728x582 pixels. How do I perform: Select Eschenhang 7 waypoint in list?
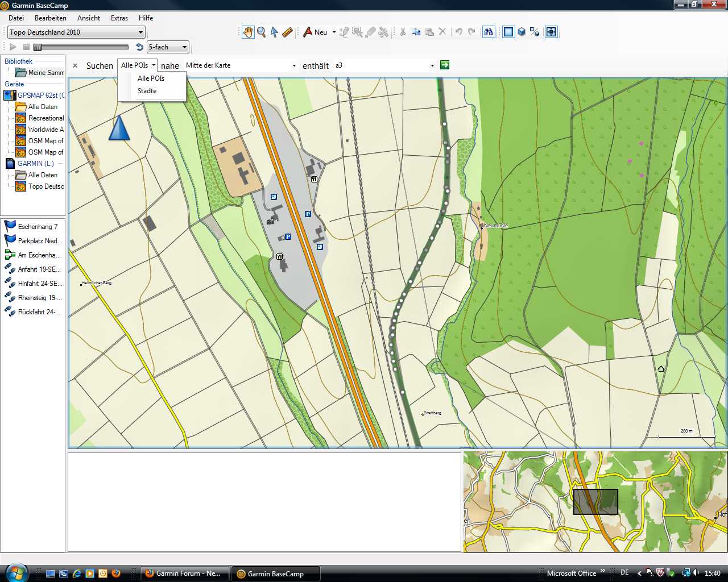[x=38, y=226]
